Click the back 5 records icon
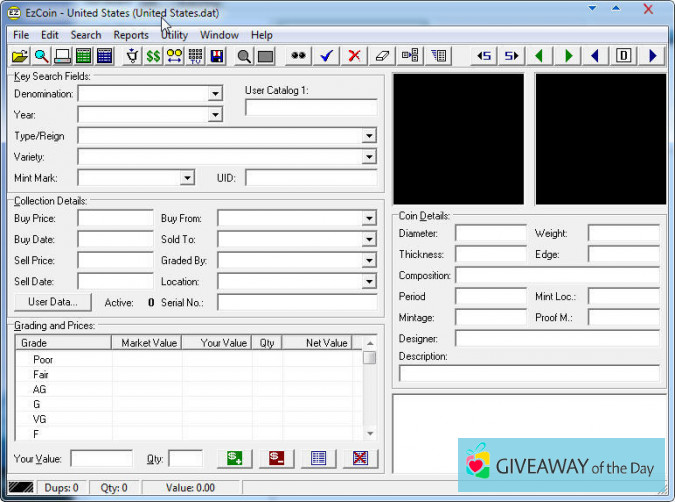 [484, 56]
